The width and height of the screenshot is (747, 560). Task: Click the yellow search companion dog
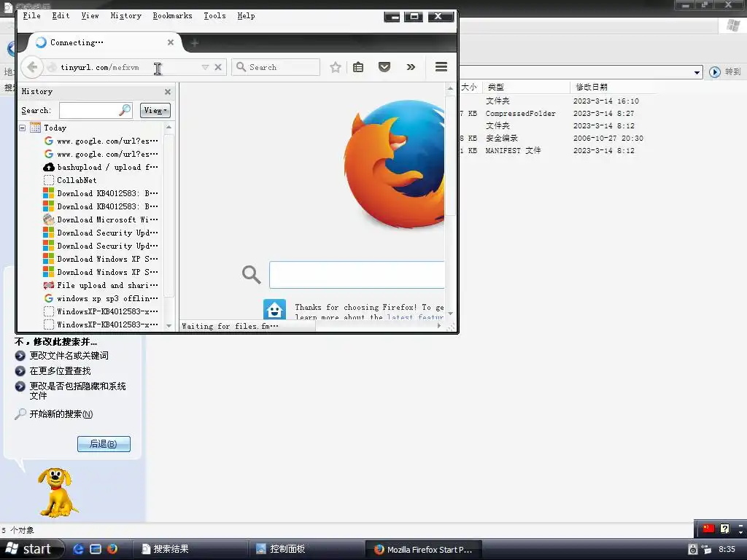[57, 492]
